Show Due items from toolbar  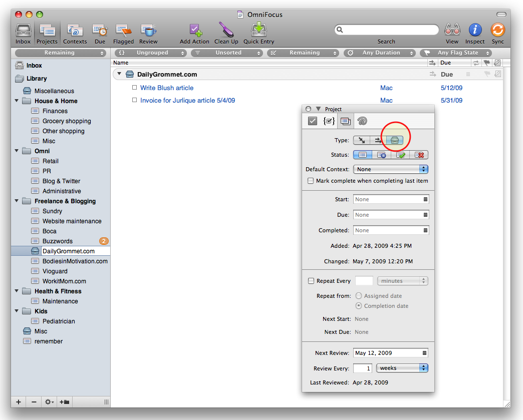(x=100, y=34)
